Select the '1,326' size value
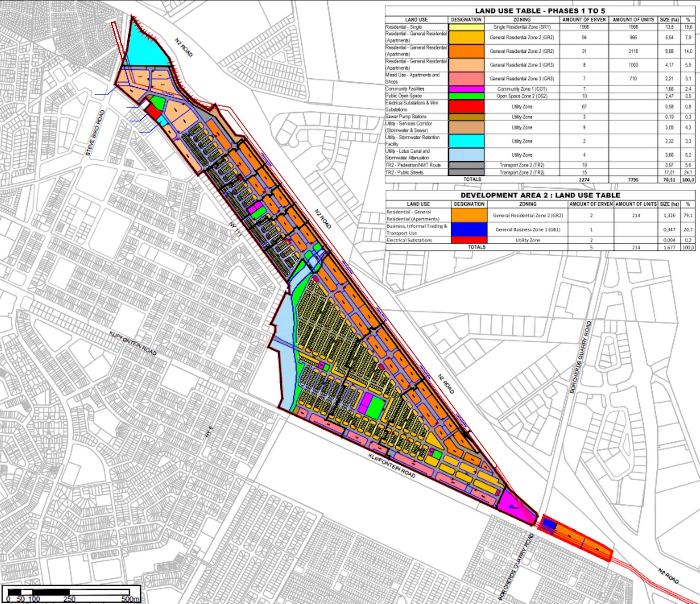700x604 pixels. click(669, 215)
